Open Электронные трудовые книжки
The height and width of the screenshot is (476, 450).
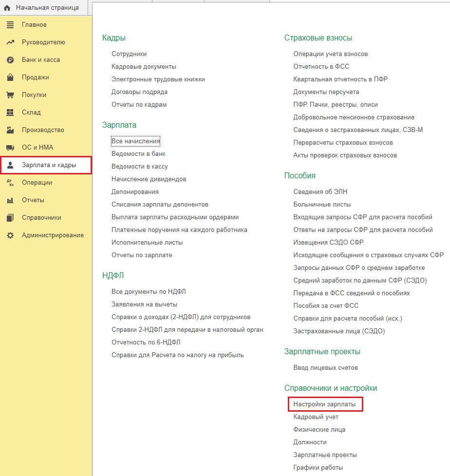(x=158, y=79)
